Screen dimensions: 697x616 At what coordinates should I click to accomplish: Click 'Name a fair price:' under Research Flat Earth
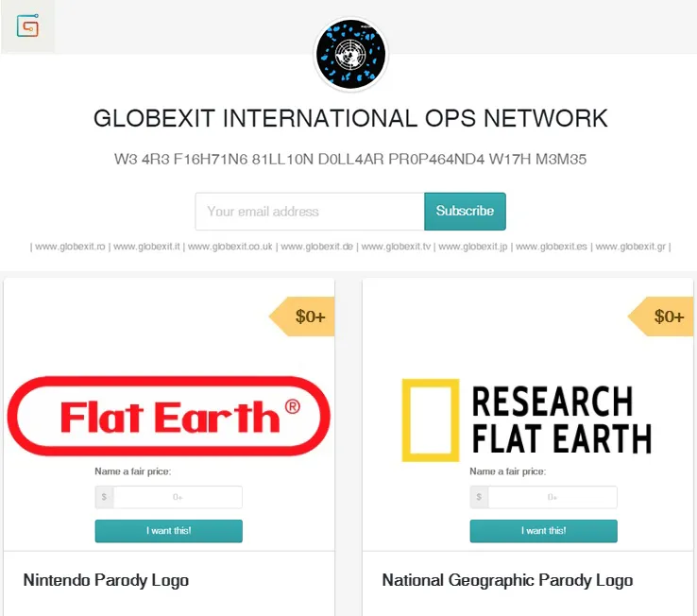coord(507,471)
